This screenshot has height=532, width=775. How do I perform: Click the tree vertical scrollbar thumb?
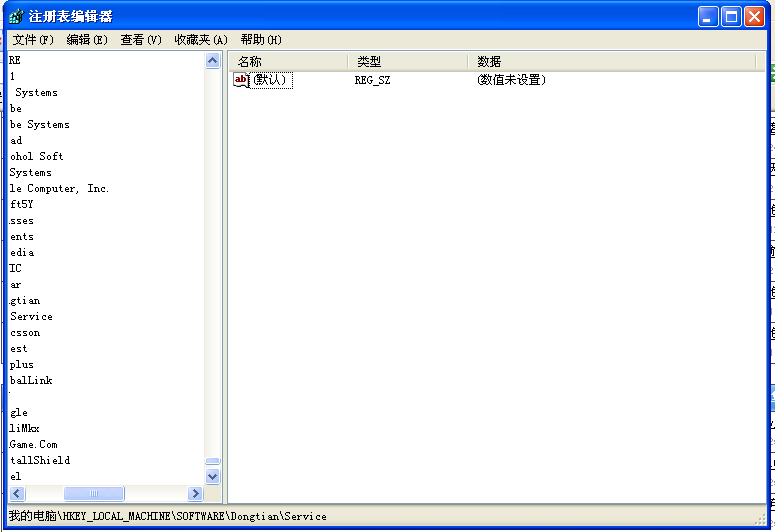(213, 461)
